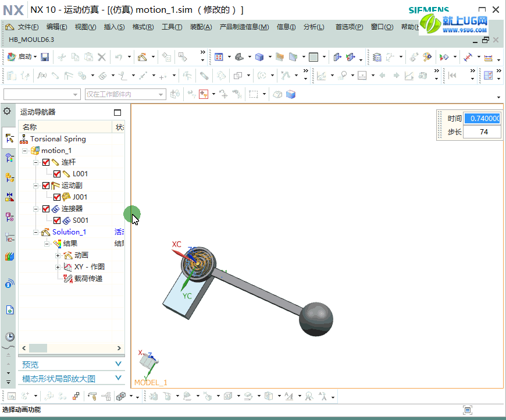Click the 名称 column header

(65, 127)
